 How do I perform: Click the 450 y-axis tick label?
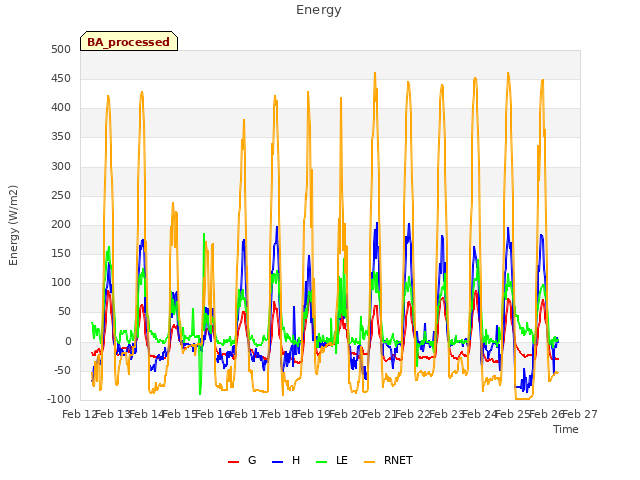[x=61, y=78]
